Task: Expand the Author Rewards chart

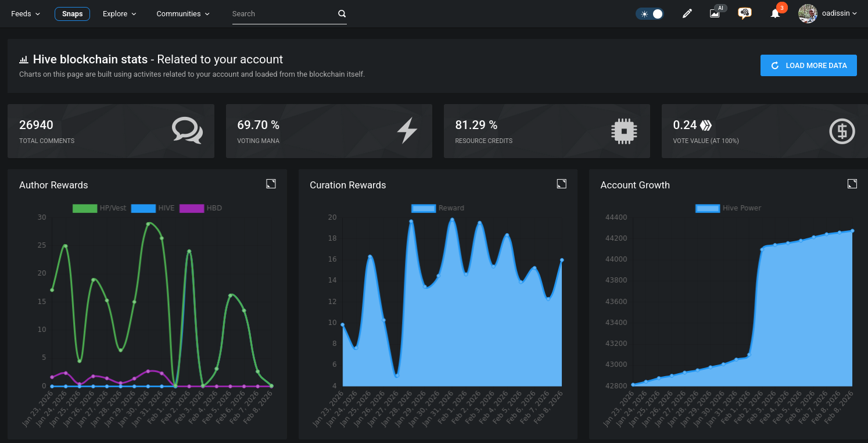Action: [x=271, y=184]
